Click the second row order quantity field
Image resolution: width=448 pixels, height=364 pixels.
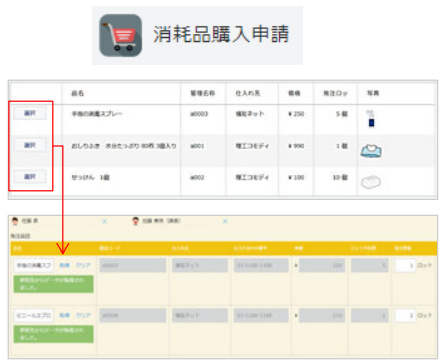[x=405, y=316]
